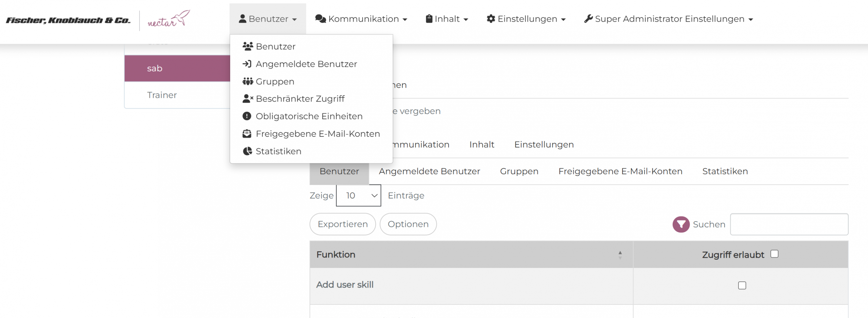Expand the Einstellungen gear menu

[526, 19]
